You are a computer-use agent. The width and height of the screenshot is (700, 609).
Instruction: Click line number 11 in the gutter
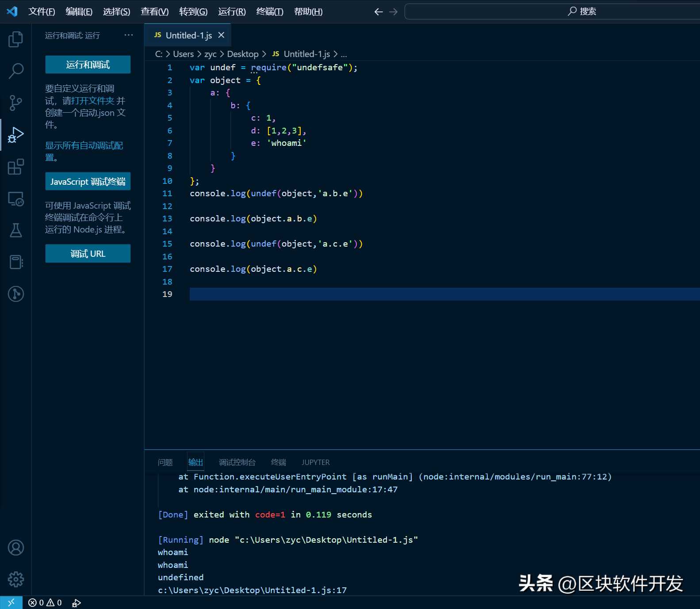(x=167, y=194)
